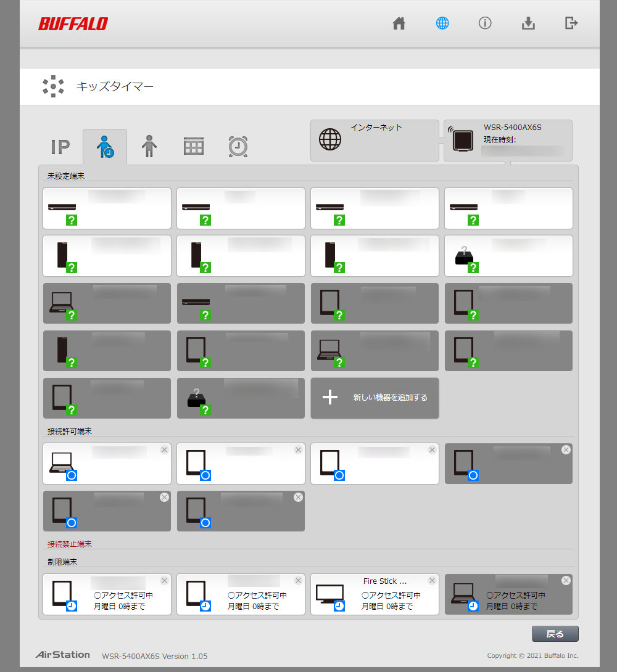Click the 戻る button
Viewport: 617px width, 672px height.
coord(555,634)
